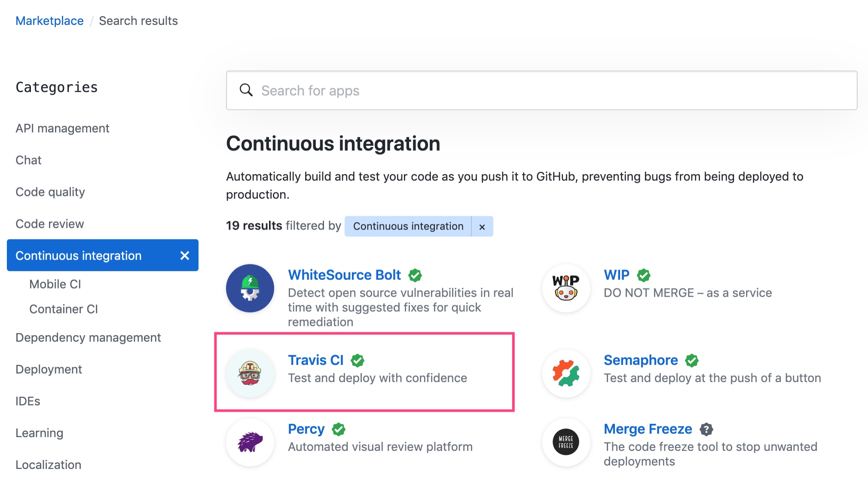The image size is (868, 481).
Task: Open Travis CI listing title
Action: click(x=316, y=360)
